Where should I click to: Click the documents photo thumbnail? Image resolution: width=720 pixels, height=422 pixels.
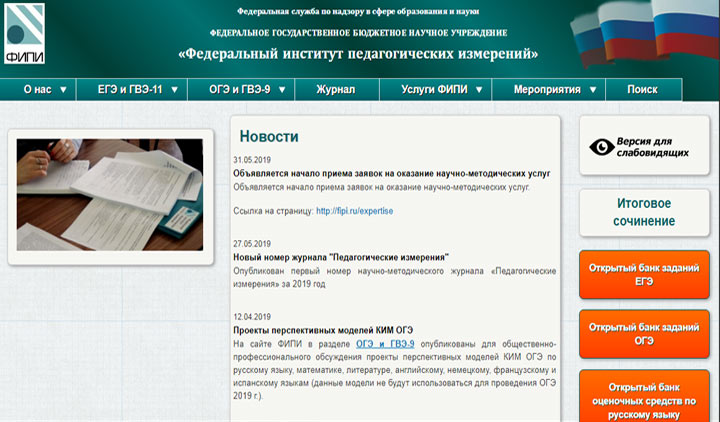pos(109,194)
